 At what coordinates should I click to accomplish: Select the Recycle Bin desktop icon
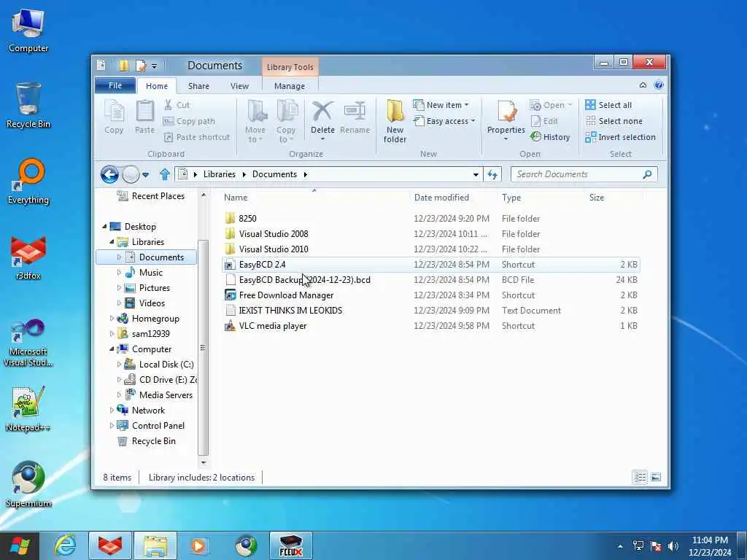(28, 106)
